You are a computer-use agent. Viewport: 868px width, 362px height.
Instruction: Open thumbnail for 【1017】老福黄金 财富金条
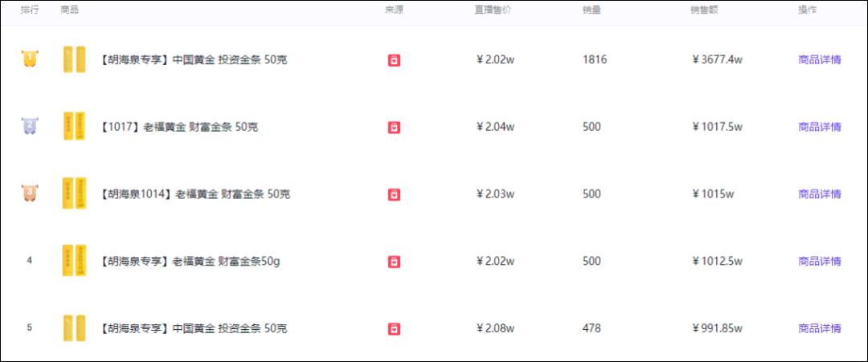coord(74,127)
